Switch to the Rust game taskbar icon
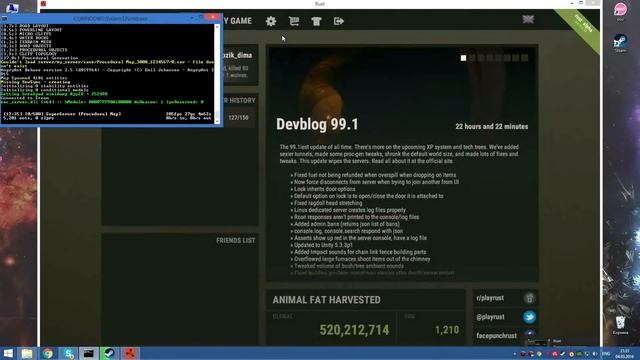Viewport: 640px width, 360px height. (130, 353)
